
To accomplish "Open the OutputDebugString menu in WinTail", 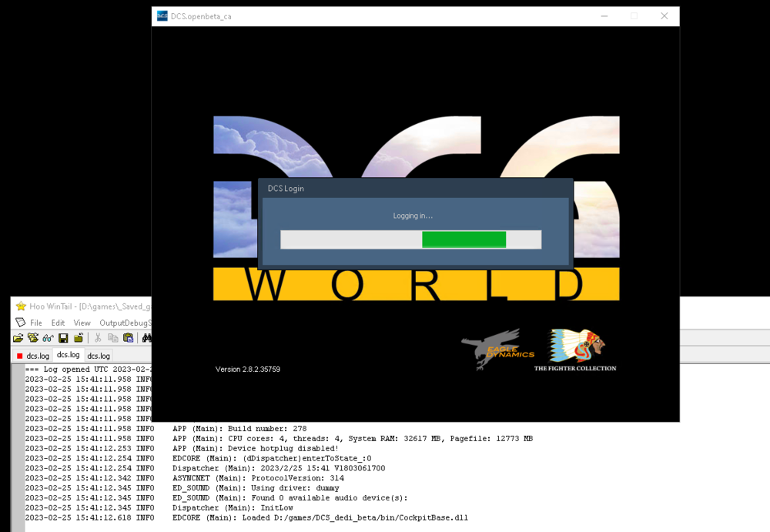I will [x=126, y=323].
